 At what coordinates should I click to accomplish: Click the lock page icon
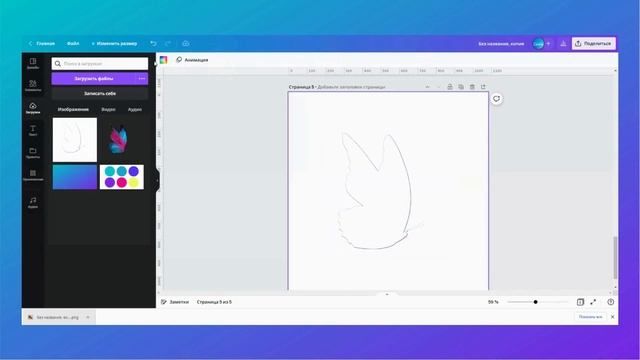pyautogui.click(x=450, y=87)
